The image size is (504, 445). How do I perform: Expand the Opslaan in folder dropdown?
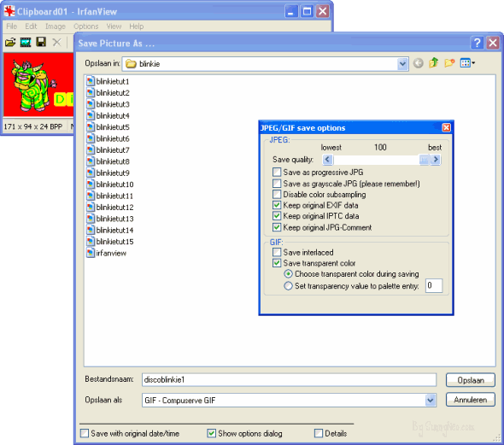402,64
